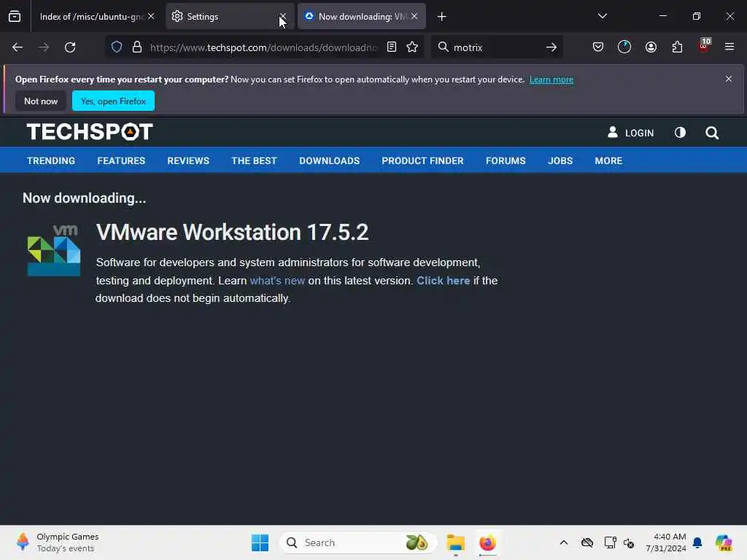The image size is (747, 560).
Task: Open the FORUMS menu
Action: point(506,161)
